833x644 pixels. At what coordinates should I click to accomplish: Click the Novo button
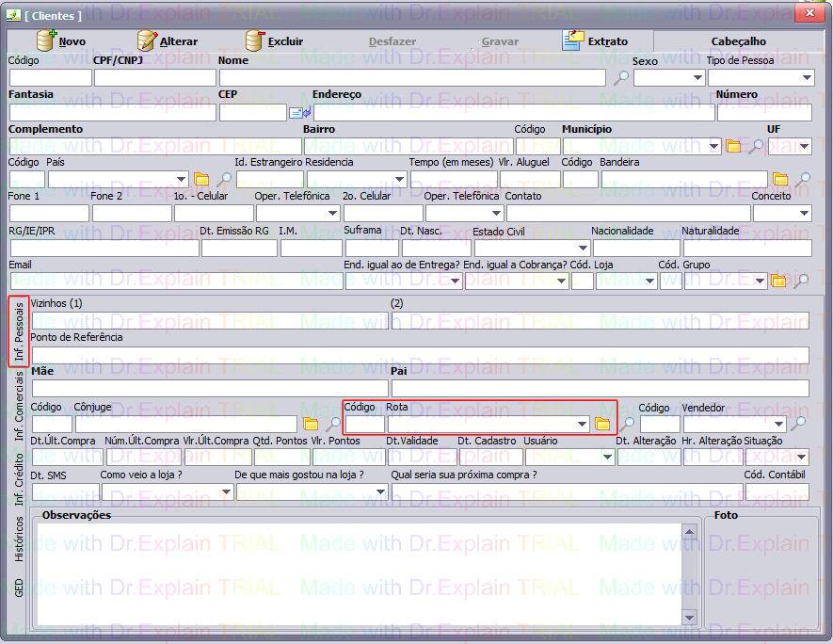(x=62, y=41)
